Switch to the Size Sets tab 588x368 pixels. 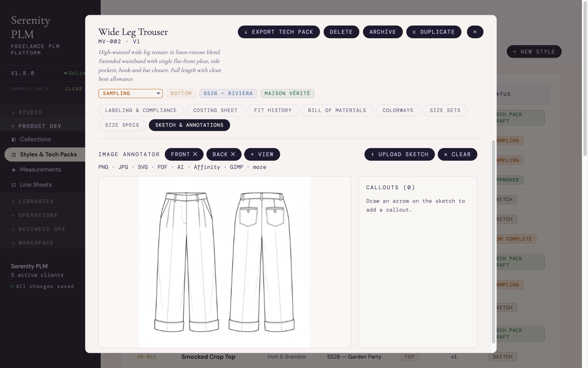tap(445, 110)
